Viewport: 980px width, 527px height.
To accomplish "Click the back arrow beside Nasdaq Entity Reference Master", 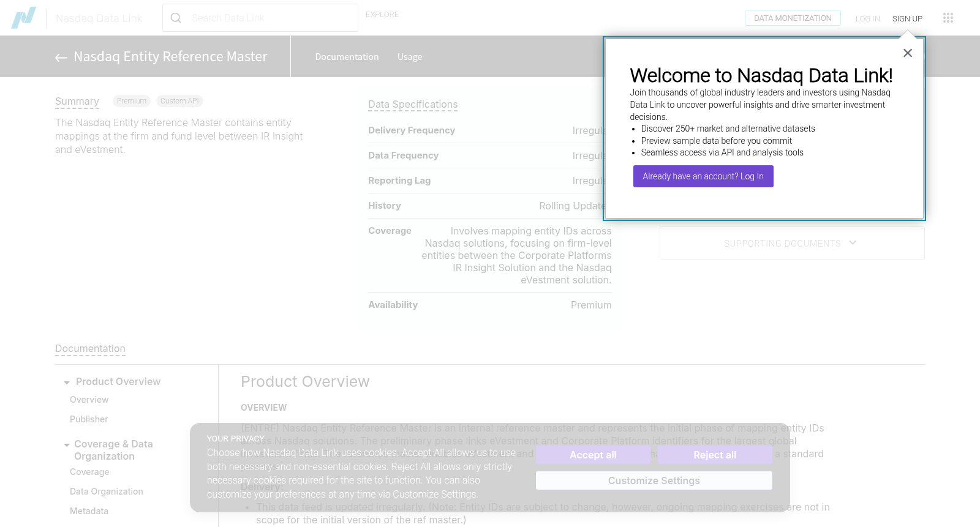I will tap(61, 58).
